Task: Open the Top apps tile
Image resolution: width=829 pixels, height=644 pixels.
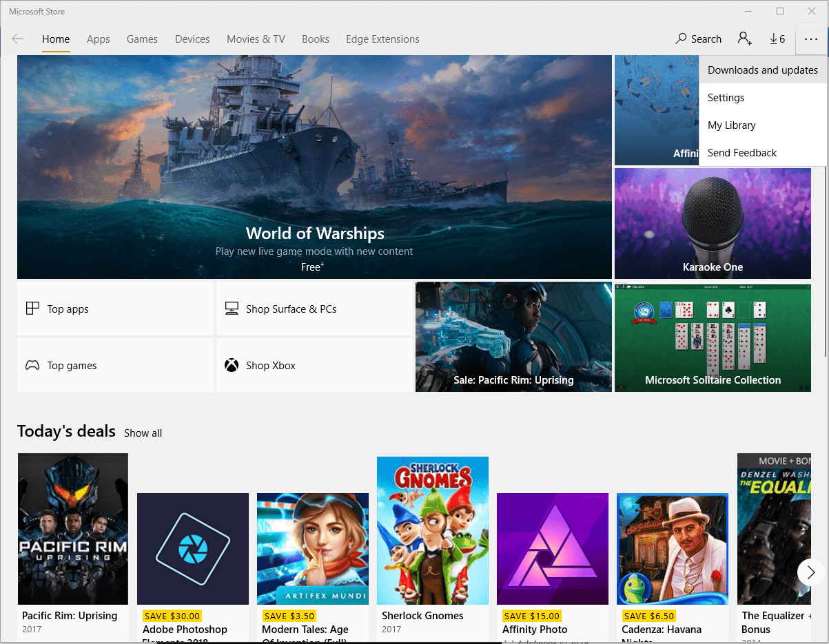Action: point(115,309)
